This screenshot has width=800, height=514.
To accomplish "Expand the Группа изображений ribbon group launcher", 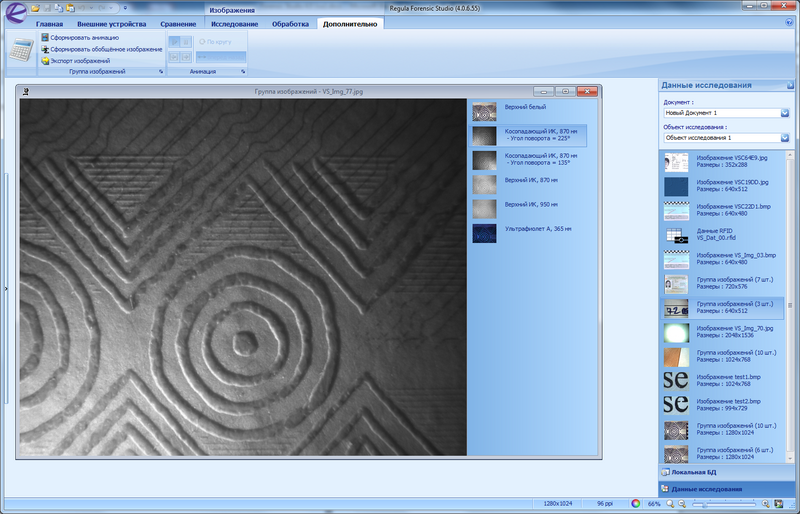I will point(159,72).
